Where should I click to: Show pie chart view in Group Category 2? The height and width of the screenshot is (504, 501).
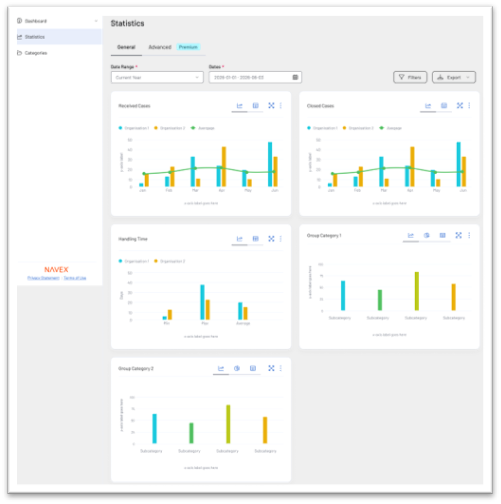click(x=237, y=368)
